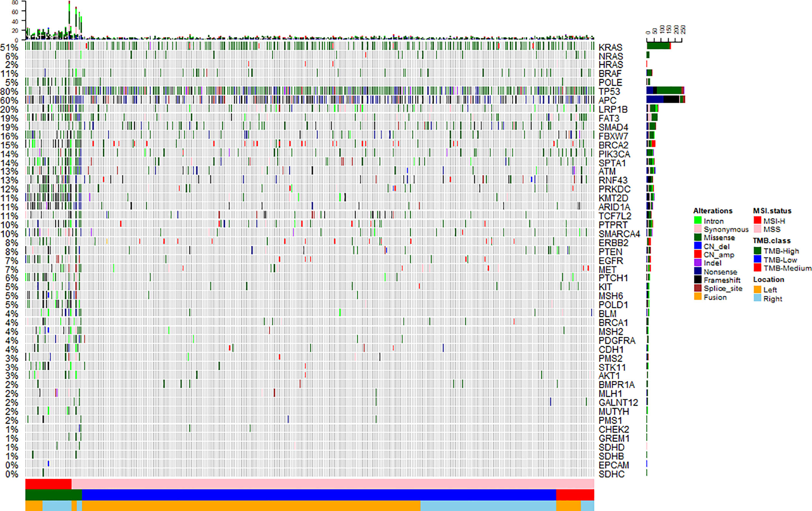
Task: Click the Intron bright green legend swatch
Action: (x=697, y=221)
